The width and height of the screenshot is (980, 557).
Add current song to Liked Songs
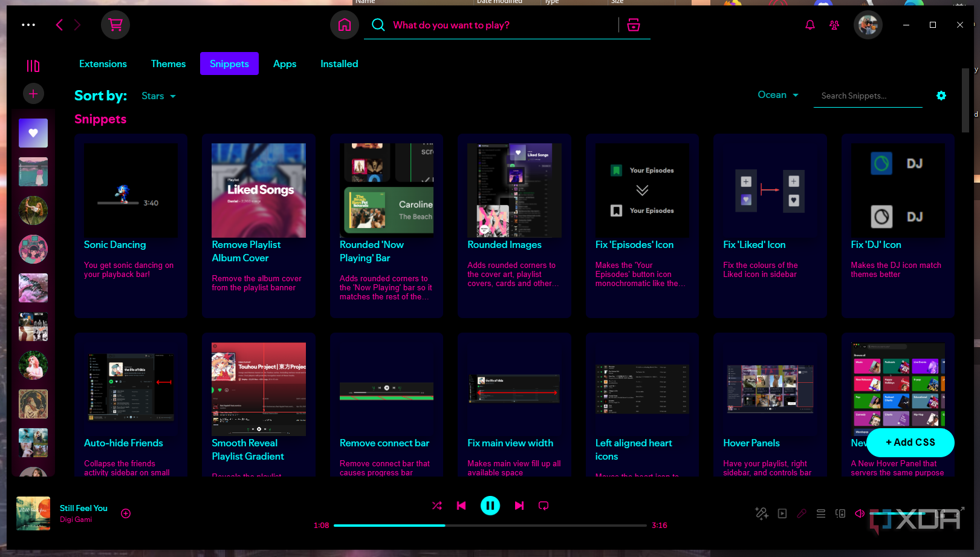point(126,513)
